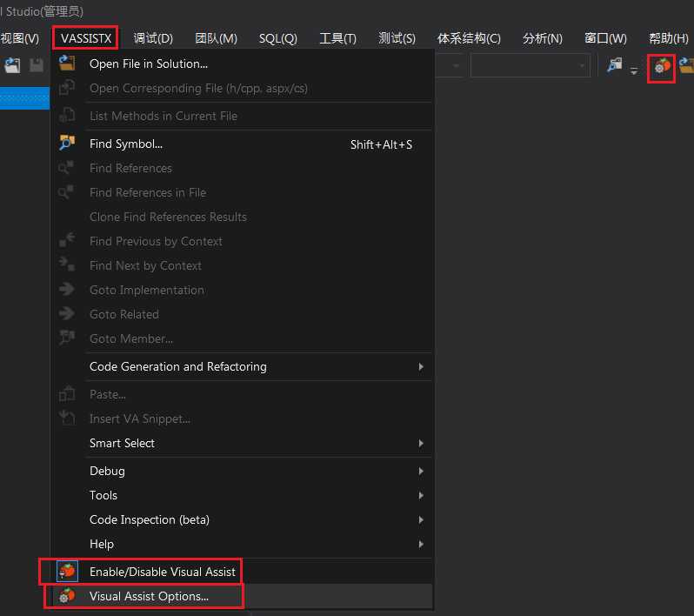Open the 调试(D) menu
694x616 pixels.
pos(153,38)
